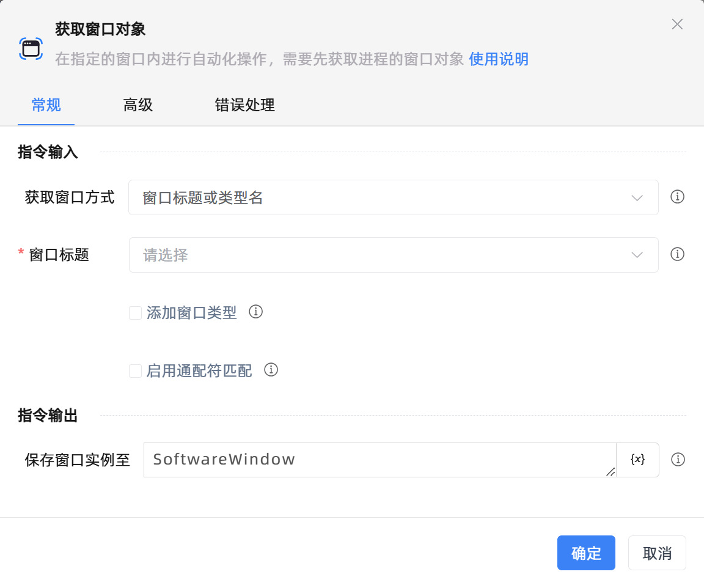The width and height of the screenshot is (704, 588).
Task: Select the 常规 tab
Action: click(x=46, y=105)
